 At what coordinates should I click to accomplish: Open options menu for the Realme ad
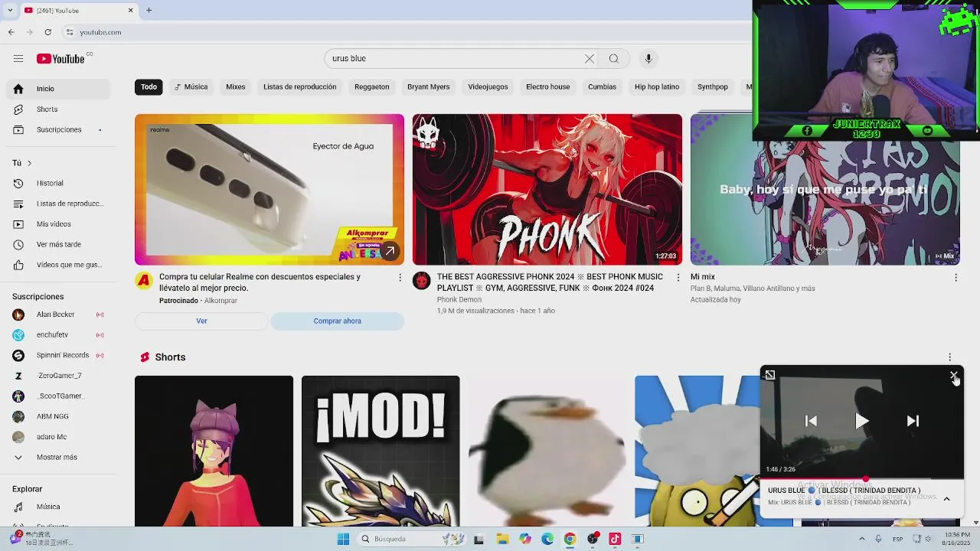(400, 278)
